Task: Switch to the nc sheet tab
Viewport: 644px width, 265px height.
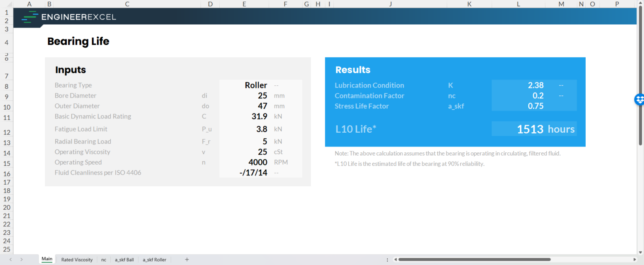Action: [x=103, y=260]
